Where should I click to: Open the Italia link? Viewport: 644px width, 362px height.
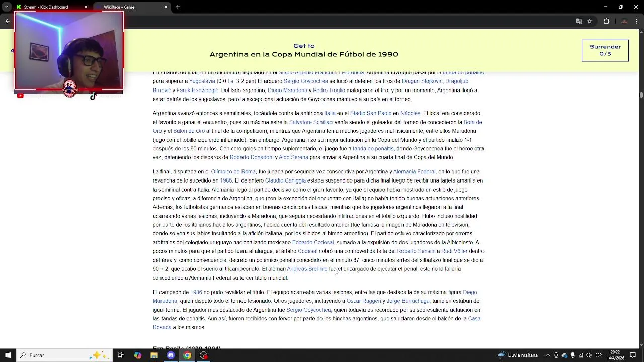pyautogui.click(x=330, y=114)
